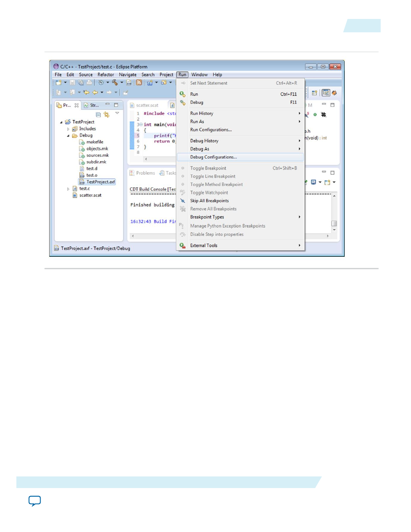Minimize the Project Explorer view
Screen dimensions: 411x532
(108, 105)
